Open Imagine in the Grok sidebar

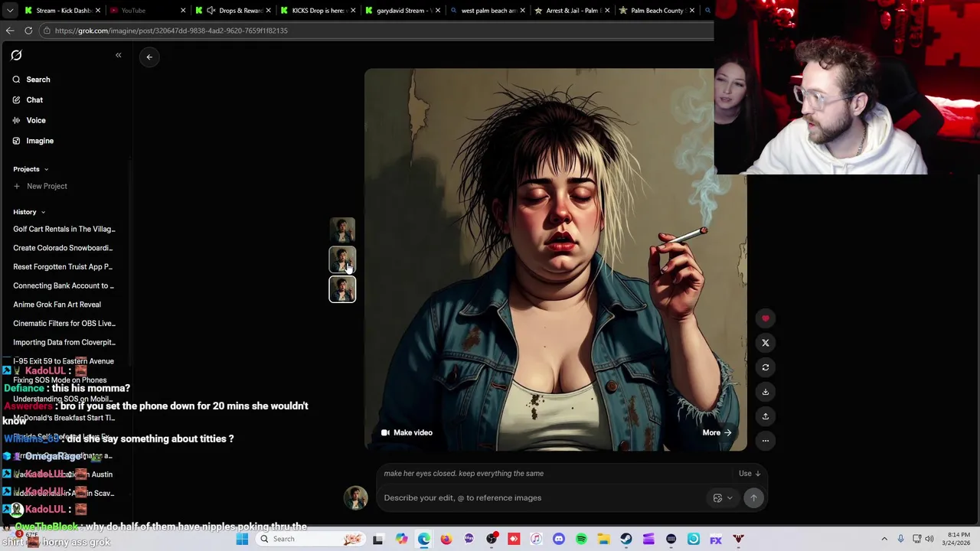[33, 141]
